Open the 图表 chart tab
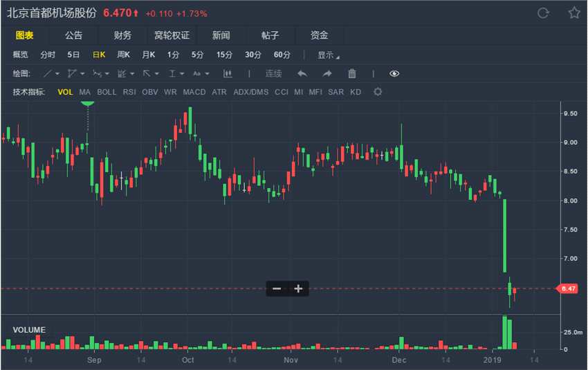This screenshot has width=588, height=370. [25, 35]
